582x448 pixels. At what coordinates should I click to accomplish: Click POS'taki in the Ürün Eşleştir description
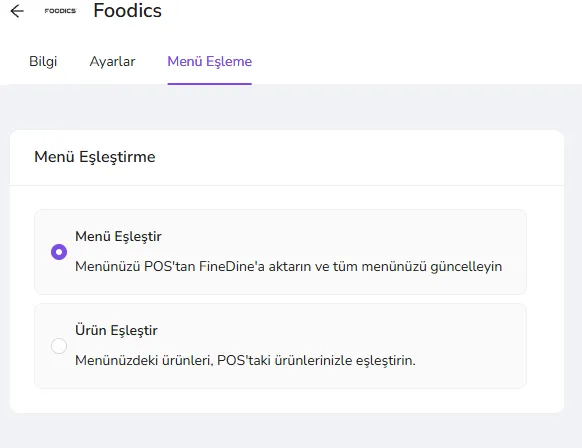coord(244,360)
